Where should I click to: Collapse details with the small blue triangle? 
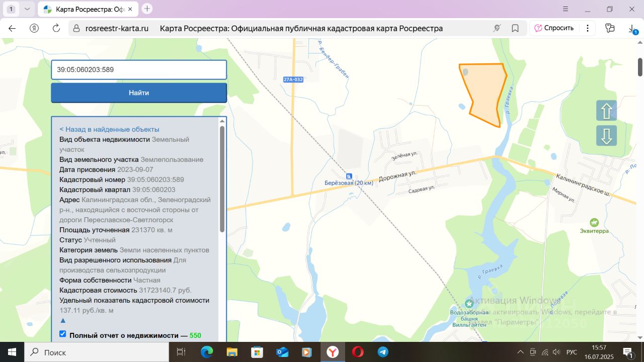point(63,320)
